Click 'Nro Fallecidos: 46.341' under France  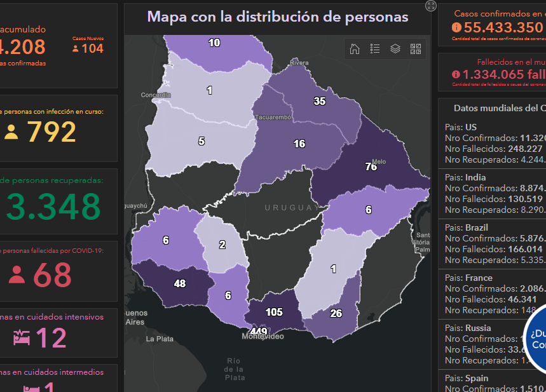[491, 299]
